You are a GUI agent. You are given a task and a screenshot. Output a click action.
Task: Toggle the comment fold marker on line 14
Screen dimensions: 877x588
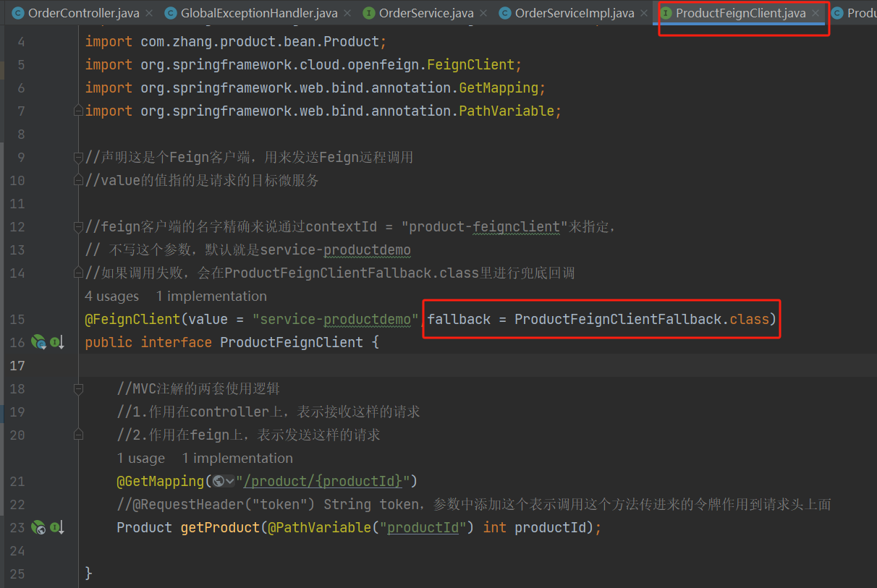[78, 273]
